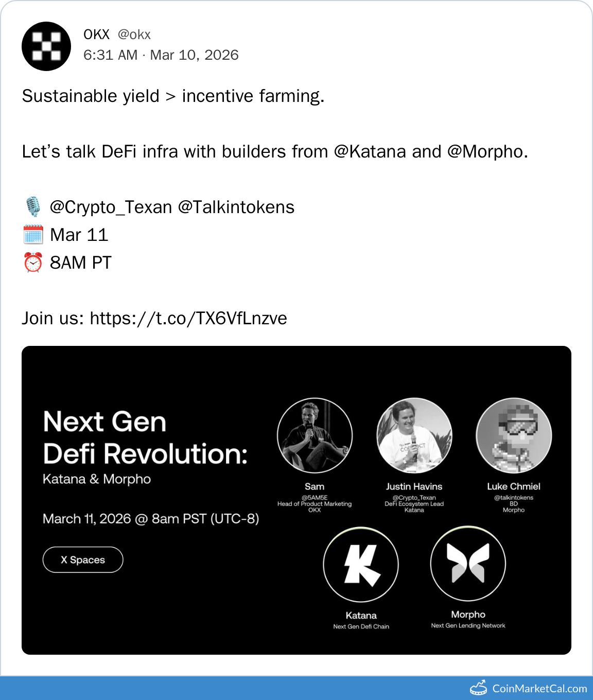Click the Katana K logo icon
593x700 pixels.
pyautogui.click(x=361, y=565)
